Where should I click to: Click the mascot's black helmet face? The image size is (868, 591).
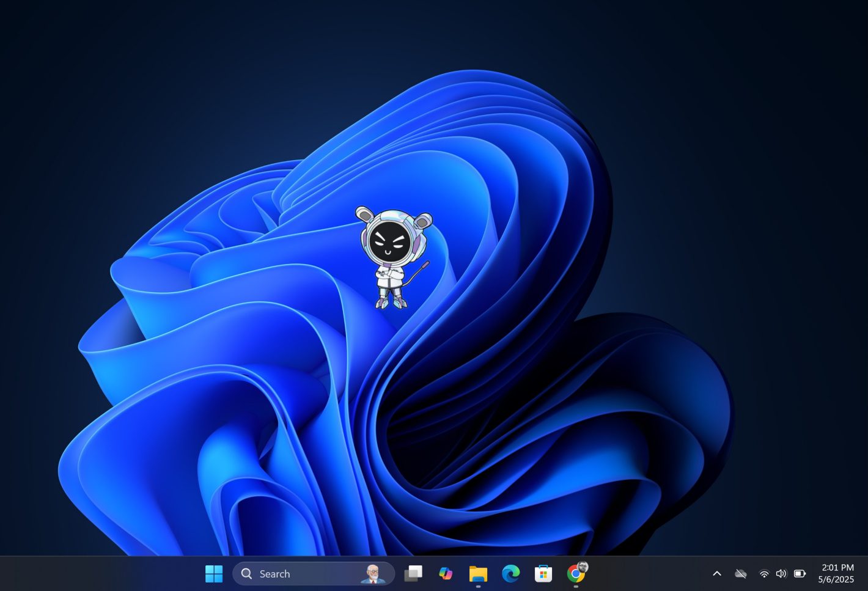click(x=388, y=241)
